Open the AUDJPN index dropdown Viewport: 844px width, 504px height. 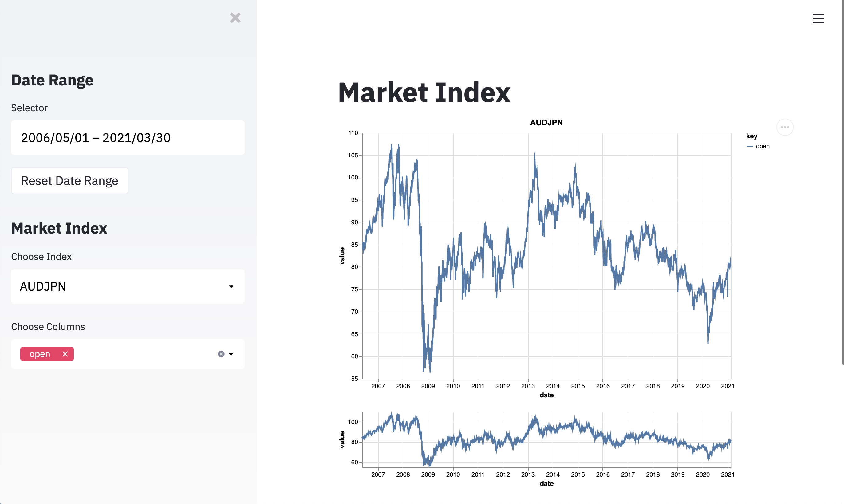click(128, 286)
